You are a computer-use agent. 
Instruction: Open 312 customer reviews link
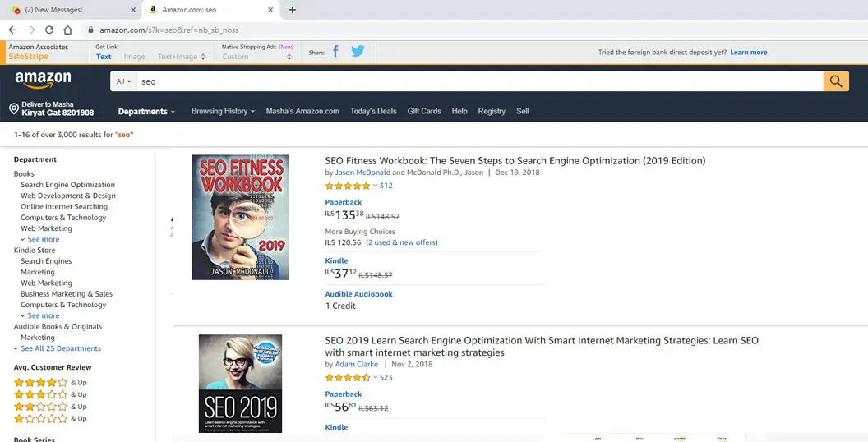386,186
